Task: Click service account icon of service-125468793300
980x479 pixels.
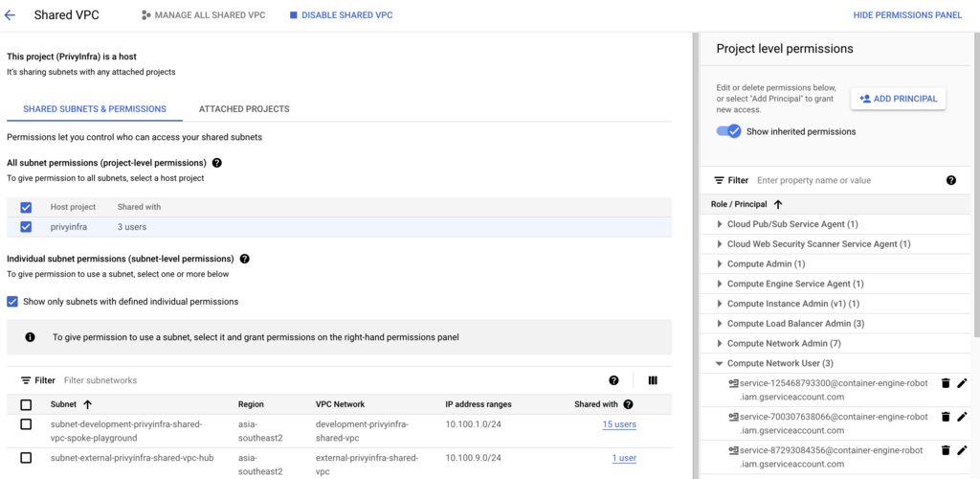Action: (733, 383)
